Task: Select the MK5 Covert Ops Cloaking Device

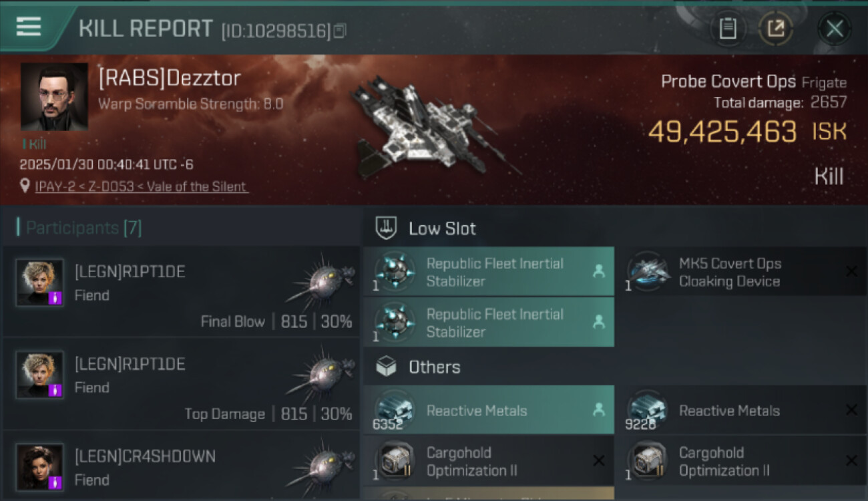Action: pyautogui.click(x=741, y=271)
